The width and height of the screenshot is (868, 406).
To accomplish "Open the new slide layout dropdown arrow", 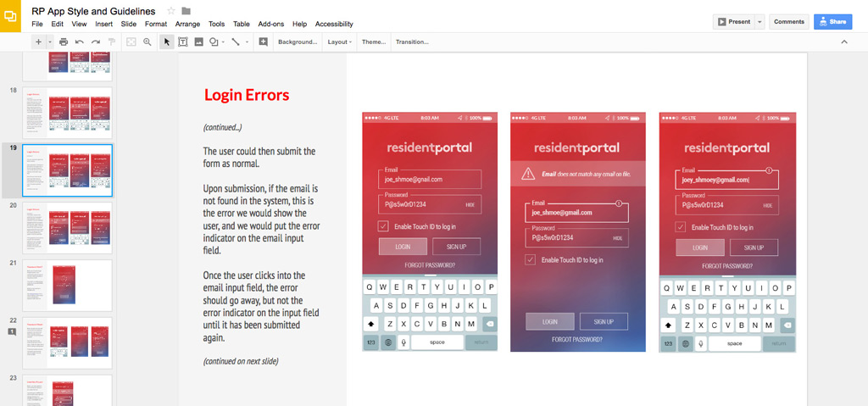I will pyautogui.click(x=49, y=42).
